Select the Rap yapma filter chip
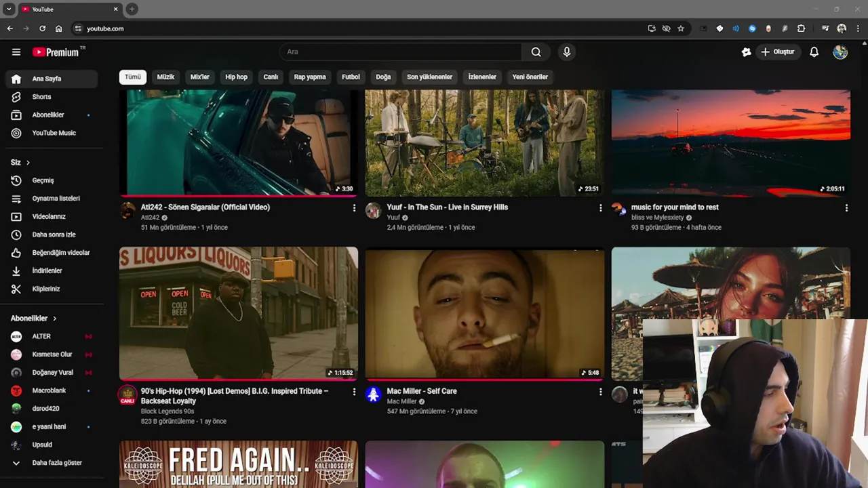Viewport: 868px width, 488px height. click(310, 77)
